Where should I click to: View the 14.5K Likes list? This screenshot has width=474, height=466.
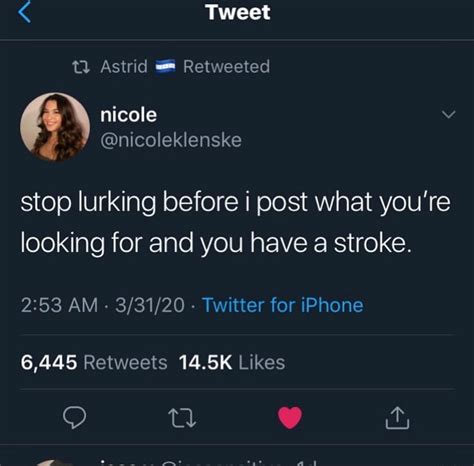tap(232, 362)
